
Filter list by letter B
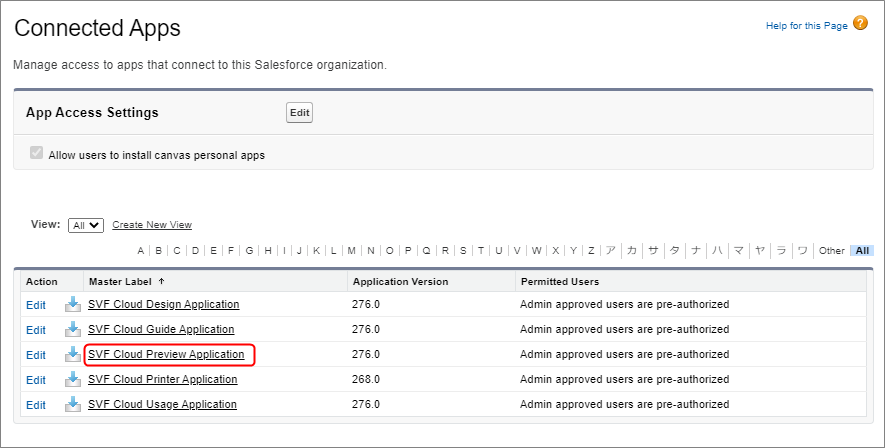159,251
